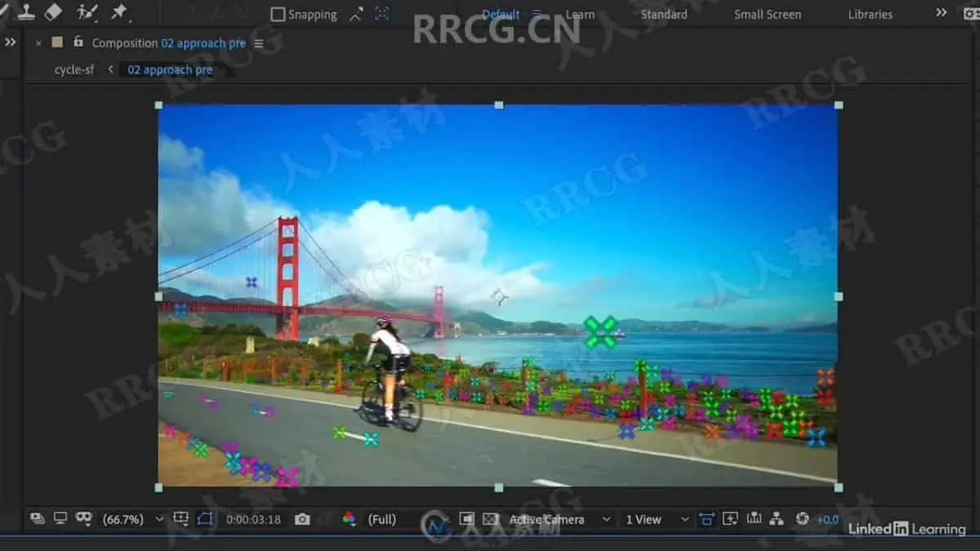The width and height of the screenshot is (980, 551).
Task: Select the large green 3D track point
Action: [x=600, y=332]
